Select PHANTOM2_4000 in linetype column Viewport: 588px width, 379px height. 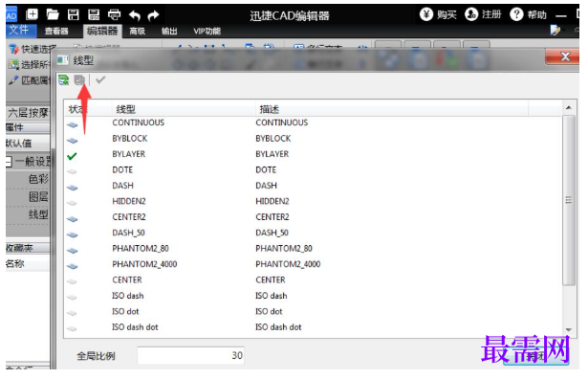point(144,264)
